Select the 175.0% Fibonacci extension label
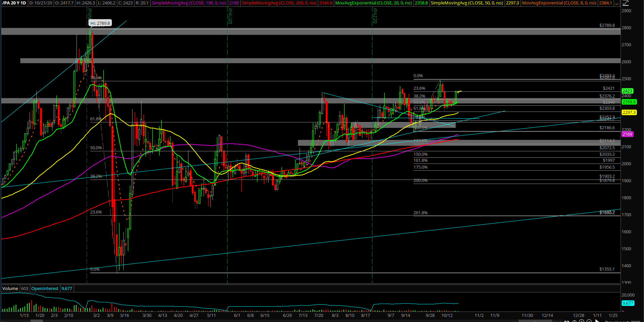 pyautogui.click(x=421, y=167)
